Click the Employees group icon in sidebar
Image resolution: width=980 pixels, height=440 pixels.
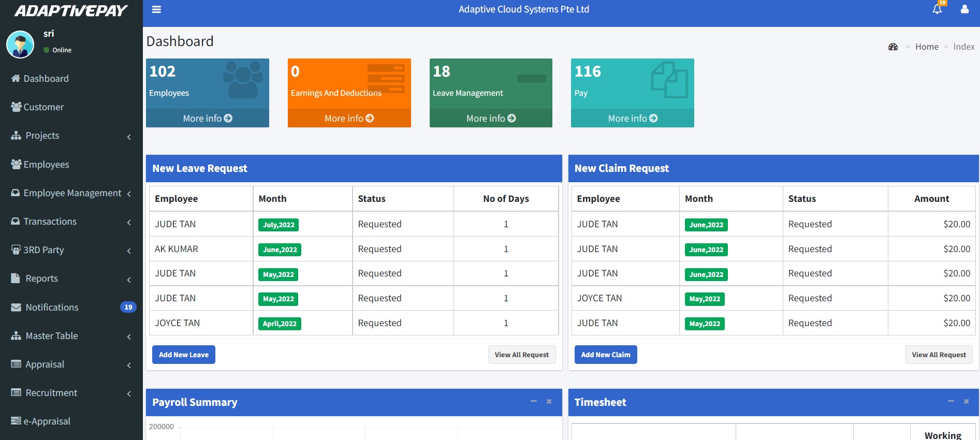[16, 164]
